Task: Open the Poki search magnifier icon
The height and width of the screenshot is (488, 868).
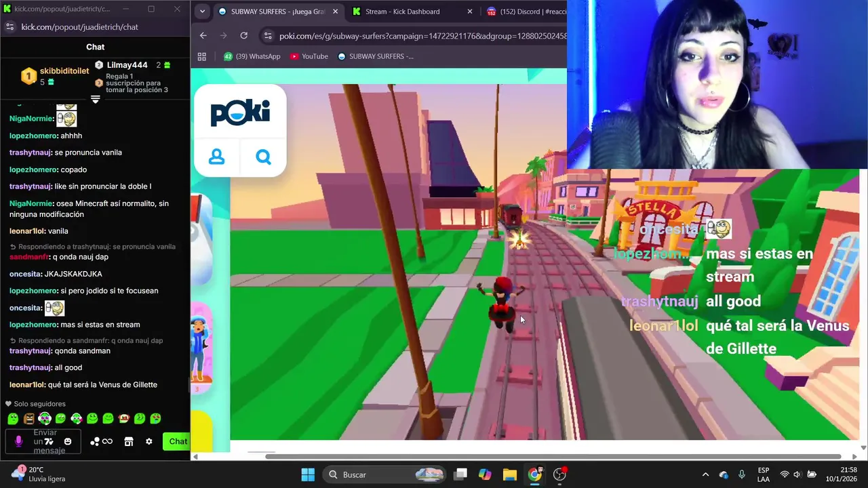Action: pos(263,157)
